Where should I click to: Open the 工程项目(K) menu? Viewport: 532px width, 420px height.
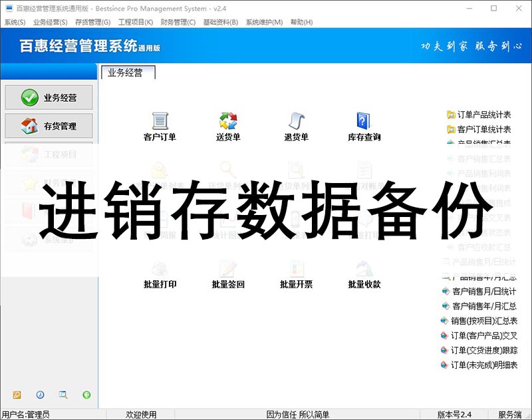136,22
